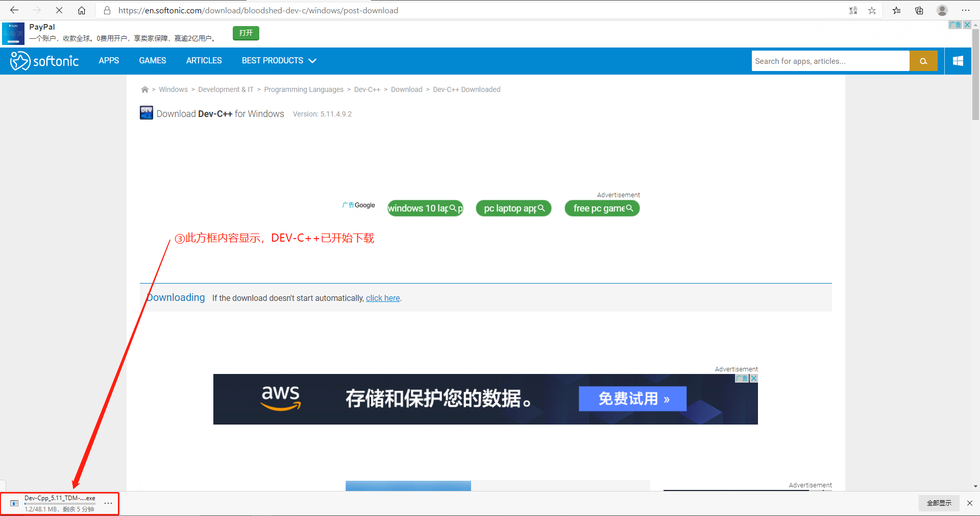Click the search magnifier icon
The height and width of the screenshot is (516, 980).
pyautogui.click(x=923, y=61)
